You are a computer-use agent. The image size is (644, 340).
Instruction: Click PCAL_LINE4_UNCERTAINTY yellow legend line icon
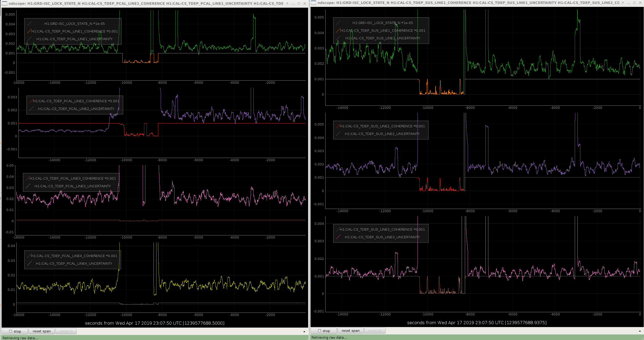29,263
